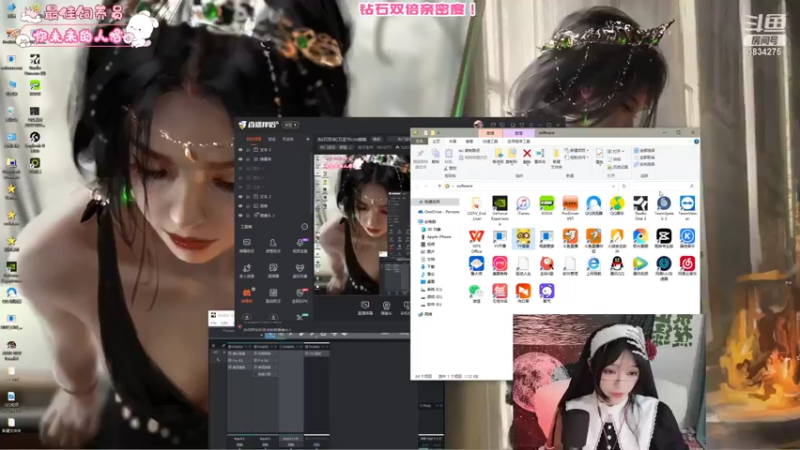The height and width of the screenshot is (450, 800).
Task: Toggle visibility eye of 文本 2 layer
Action: 240,196
